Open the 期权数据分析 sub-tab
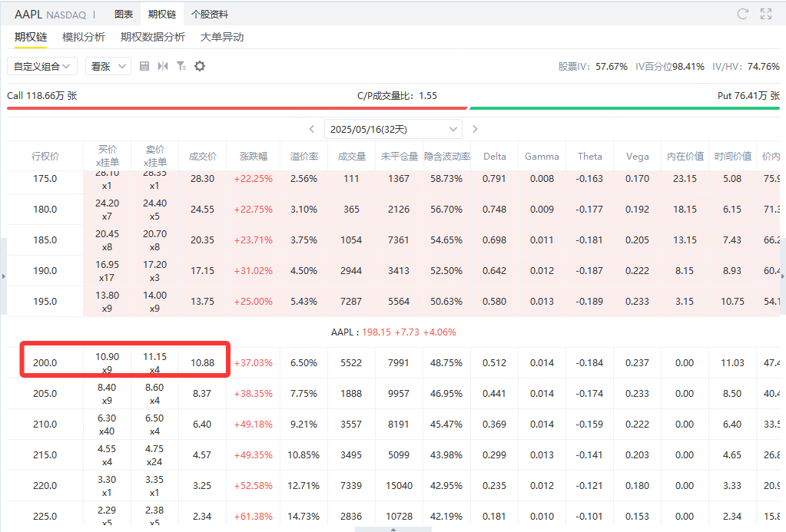The height and width of the screenshot is (532, 786). pyautogui.click(x=153, y=37)
